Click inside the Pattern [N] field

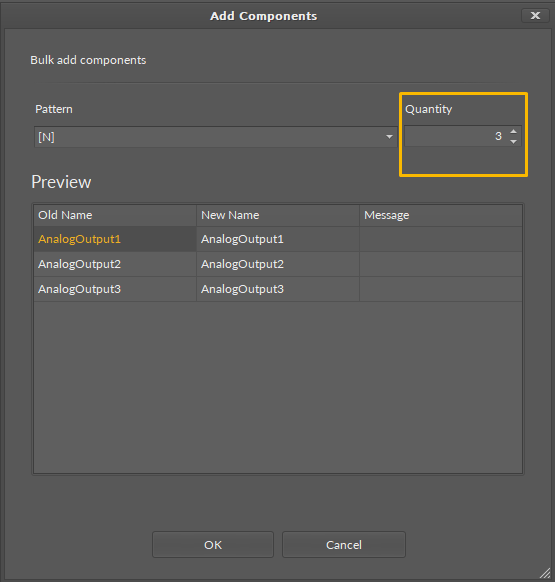tap(215, 137)
